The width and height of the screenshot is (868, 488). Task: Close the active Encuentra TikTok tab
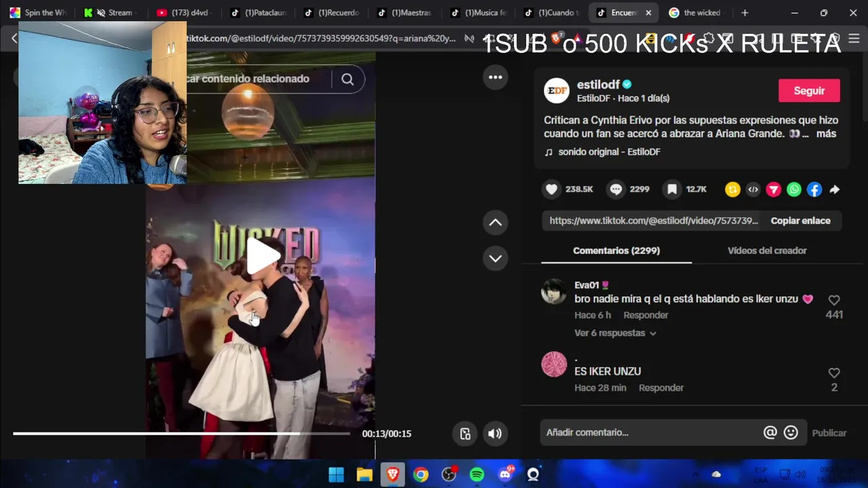click(x=648, y=12)
